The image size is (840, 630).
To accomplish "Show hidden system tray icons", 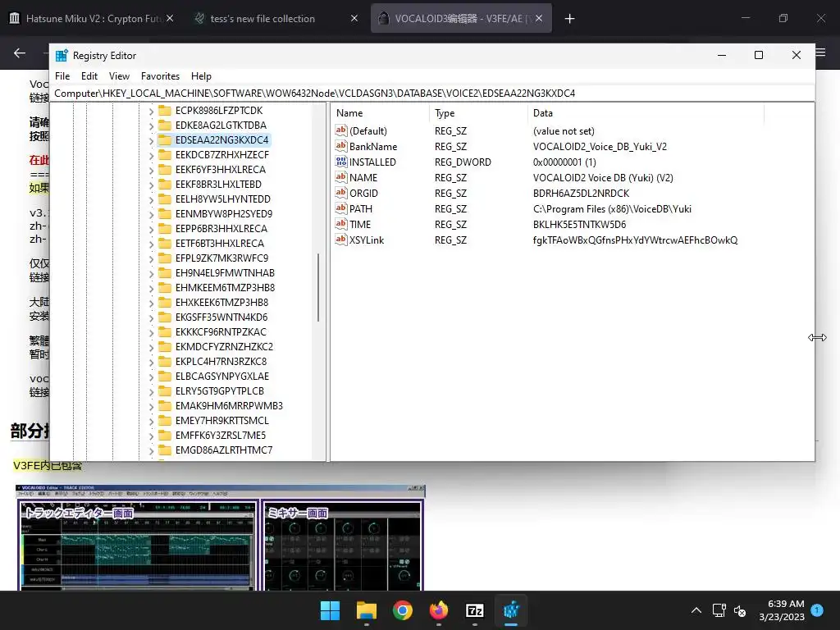I will pos(696,610).
